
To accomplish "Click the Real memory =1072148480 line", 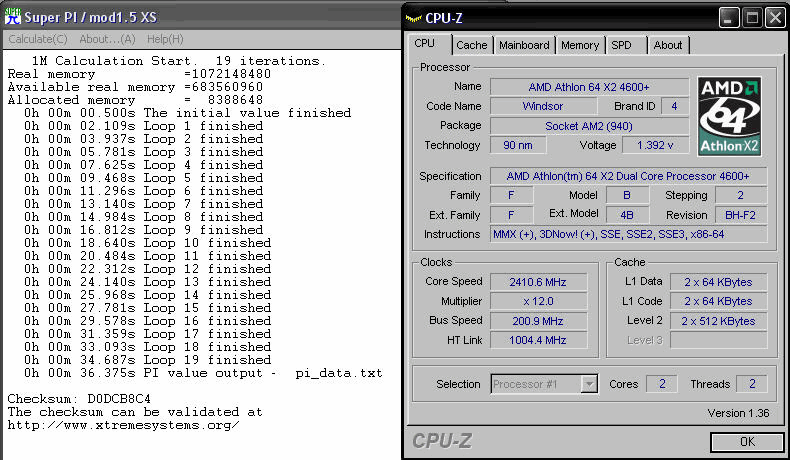I will 139,74.
